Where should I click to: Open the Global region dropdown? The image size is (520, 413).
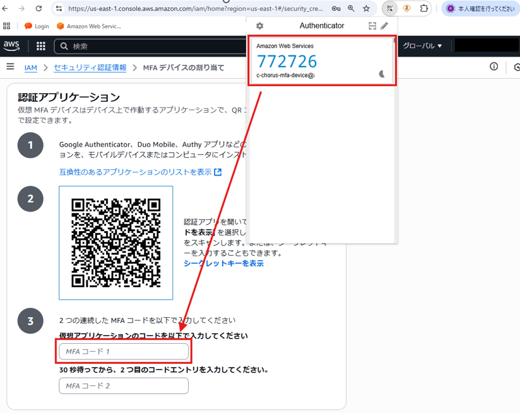pos(422,46)
